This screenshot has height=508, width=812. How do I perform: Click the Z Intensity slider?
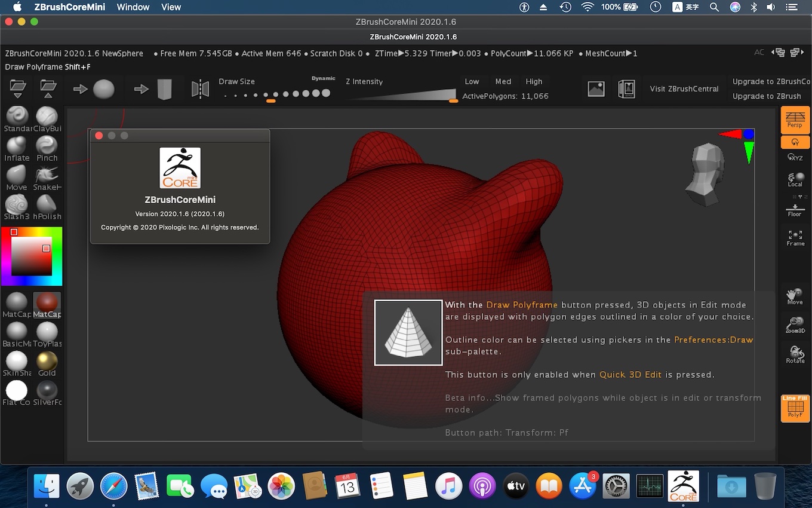(401, 94)
